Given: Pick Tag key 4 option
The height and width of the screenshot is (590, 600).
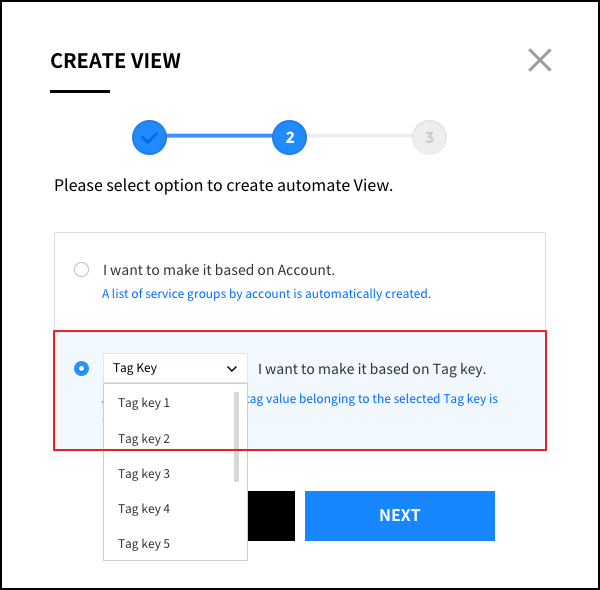Looking at the screenshot, I should point(145,508).
